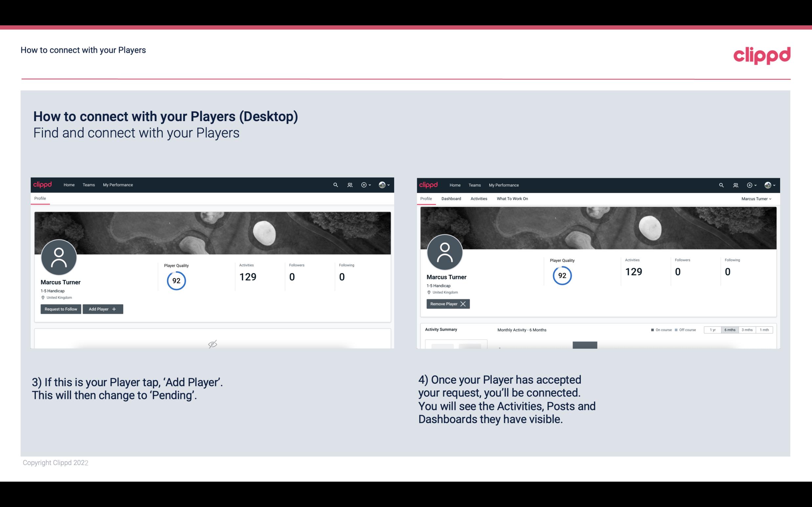The image size is (812, 507).
Task: Click the Clippd logo in right screenshot
Action: pos(428,184)
